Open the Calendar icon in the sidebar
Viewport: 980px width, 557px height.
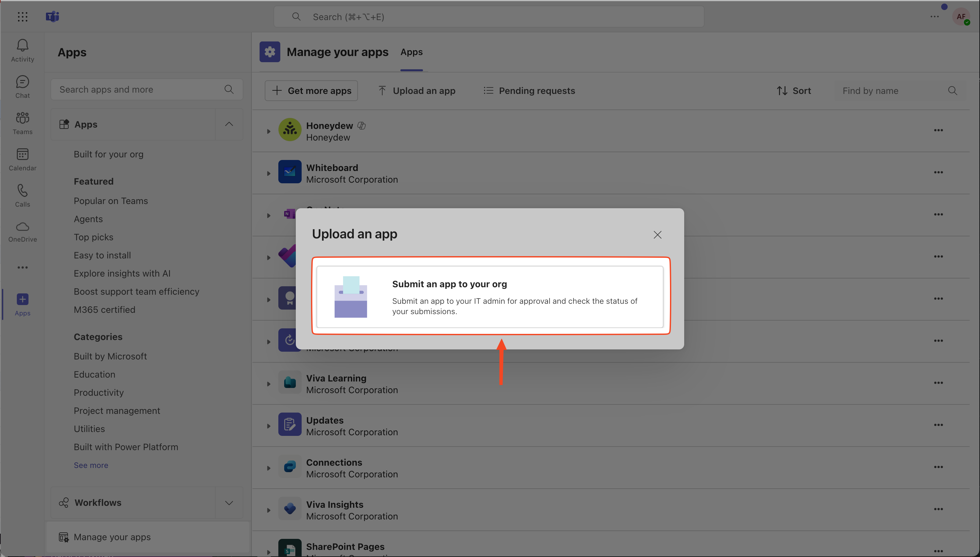point(23,159)
